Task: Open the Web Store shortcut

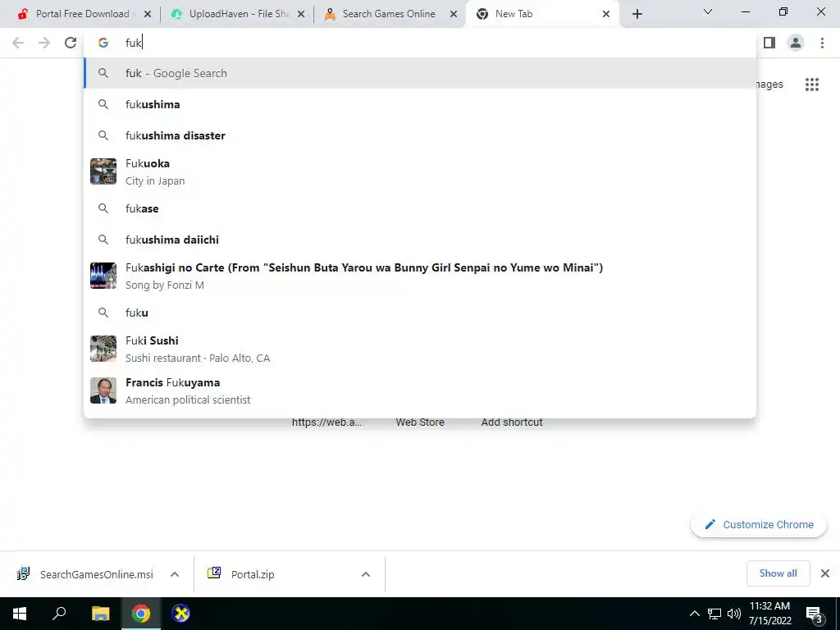Action: [x=420, y=422]
